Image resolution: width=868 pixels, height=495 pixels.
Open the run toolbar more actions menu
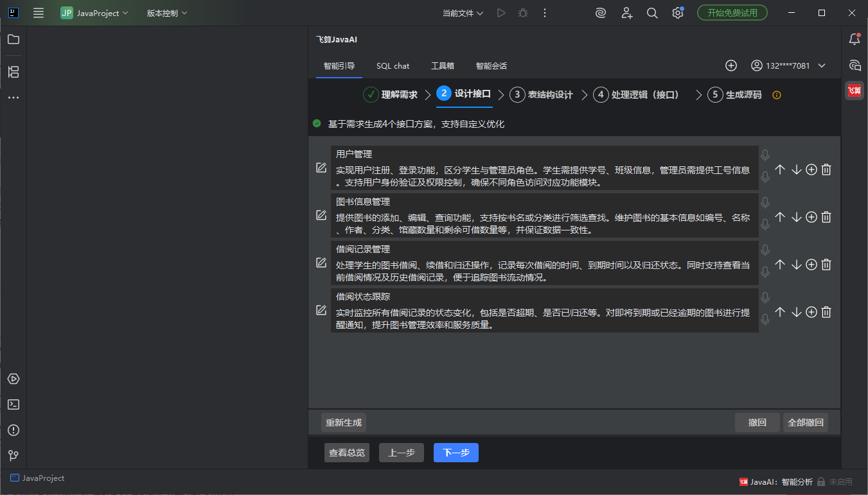545,13
